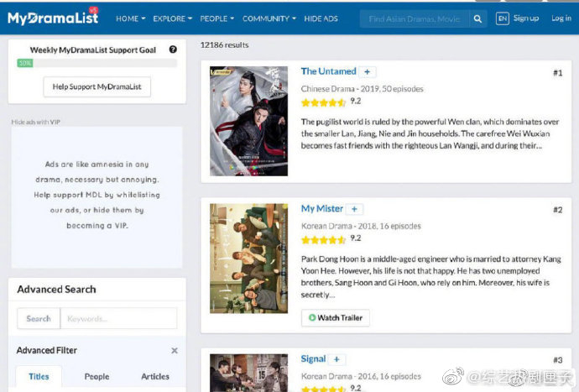Click Help Support MyDramaList button

pos(96,86)
